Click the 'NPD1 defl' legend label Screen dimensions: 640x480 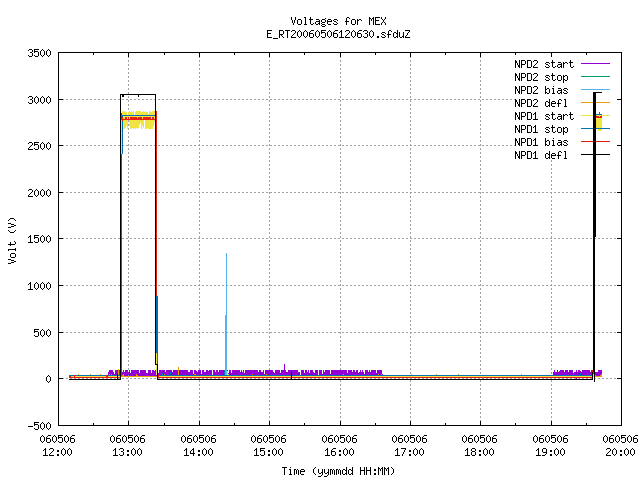(541, 155)
